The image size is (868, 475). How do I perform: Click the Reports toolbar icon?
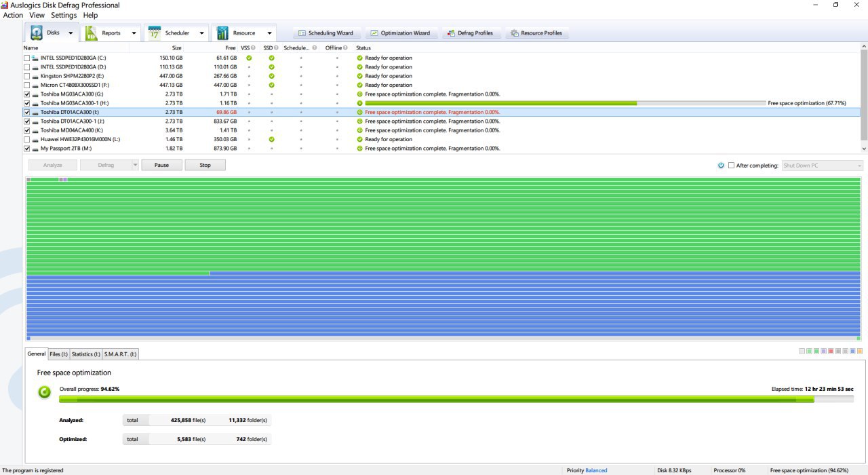point(91,33)
